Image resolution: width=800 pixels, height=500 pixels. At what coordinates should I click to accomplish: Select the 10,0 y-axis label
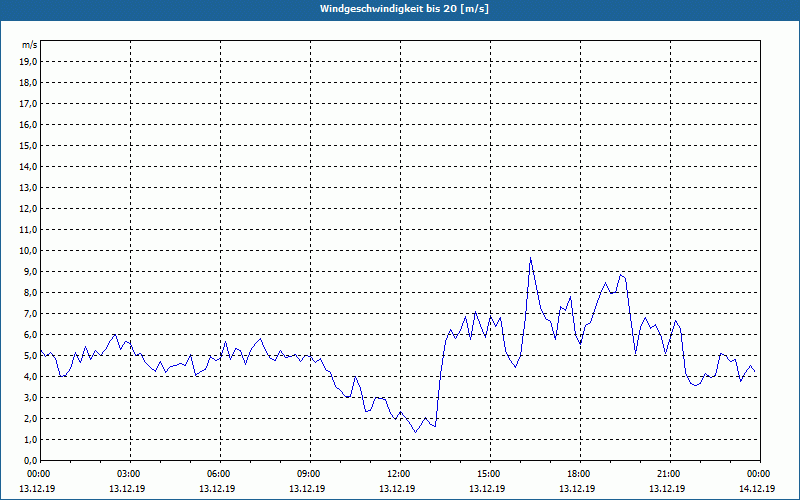[x=28, y=251]
